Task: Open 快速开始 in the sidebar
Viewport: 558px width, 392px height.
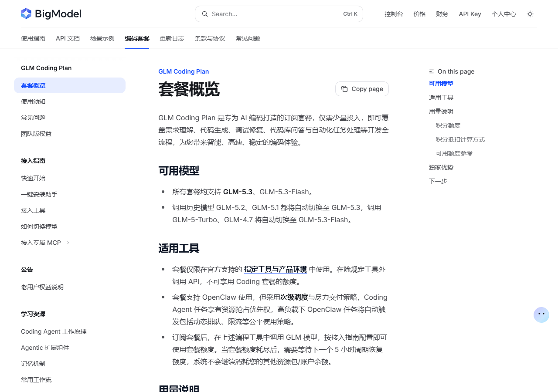Action: tap(70, 178)
